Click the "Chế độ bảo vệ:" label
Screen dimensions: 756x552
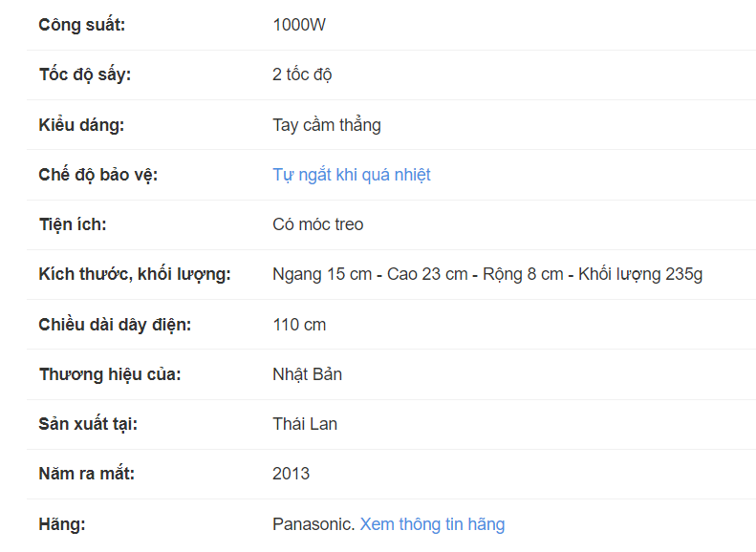pyautogui.click(x=97, y=175)
